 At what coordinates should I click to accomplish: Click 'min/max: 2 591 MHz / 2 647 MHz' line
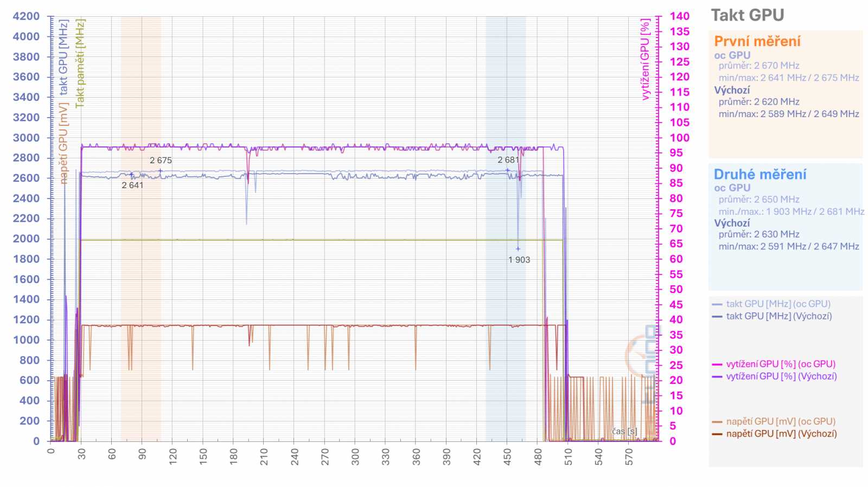(789, 246)
